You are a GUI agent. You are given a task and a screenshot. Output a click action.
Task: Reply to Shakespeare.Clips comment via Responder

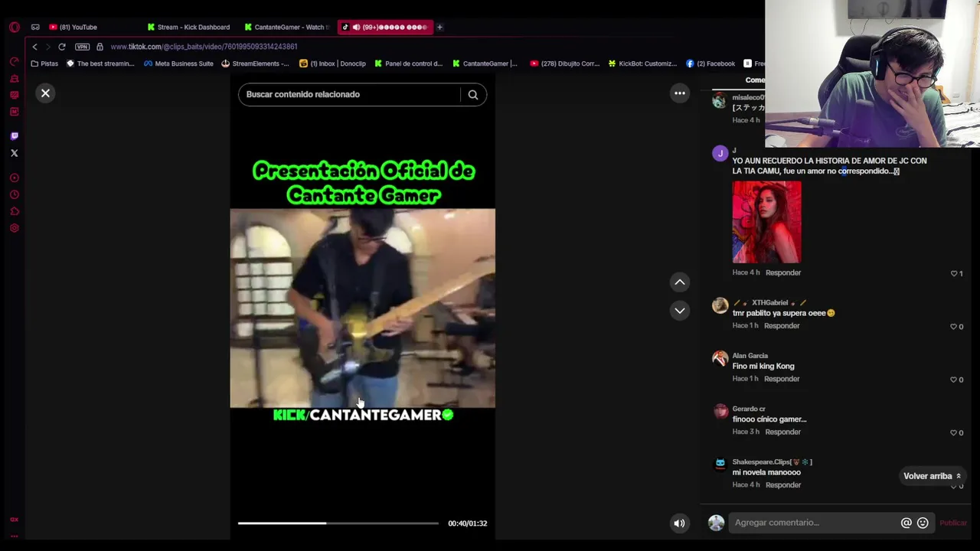(x=782, y=485)
